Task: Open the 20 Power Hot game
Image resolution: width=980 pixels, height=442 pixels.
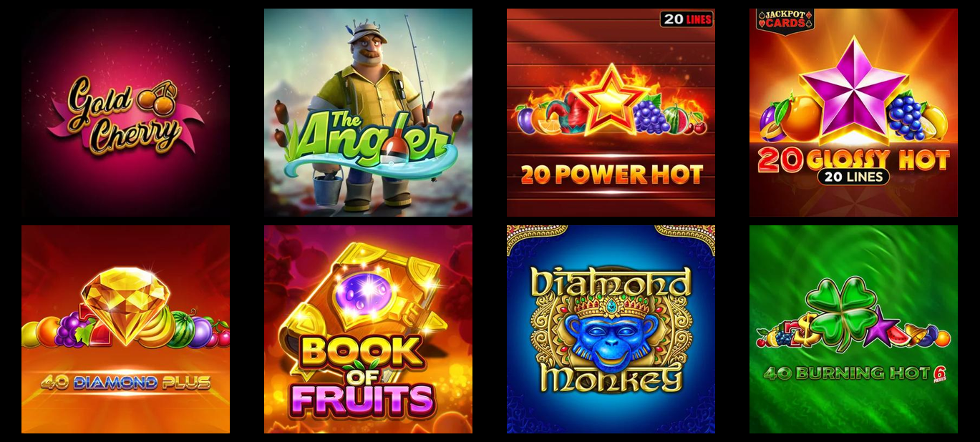Action: (x=611, y=112)
